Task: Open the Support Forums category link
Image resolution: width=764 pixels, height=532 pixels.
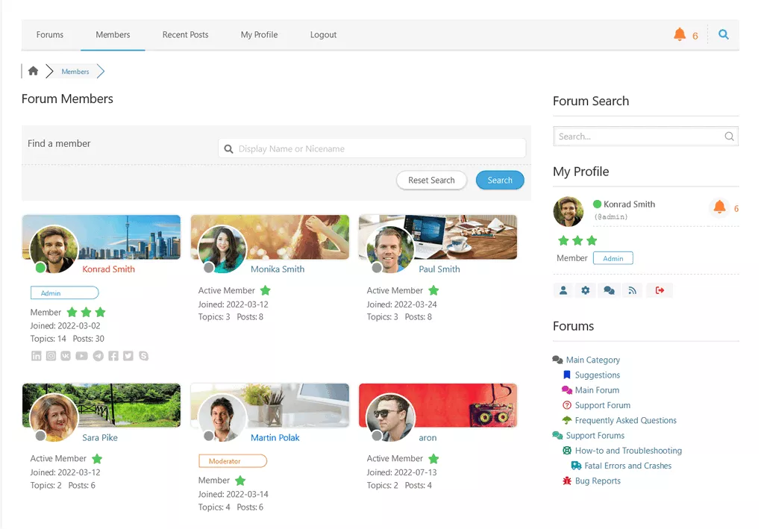Action: tap(595, 436)
